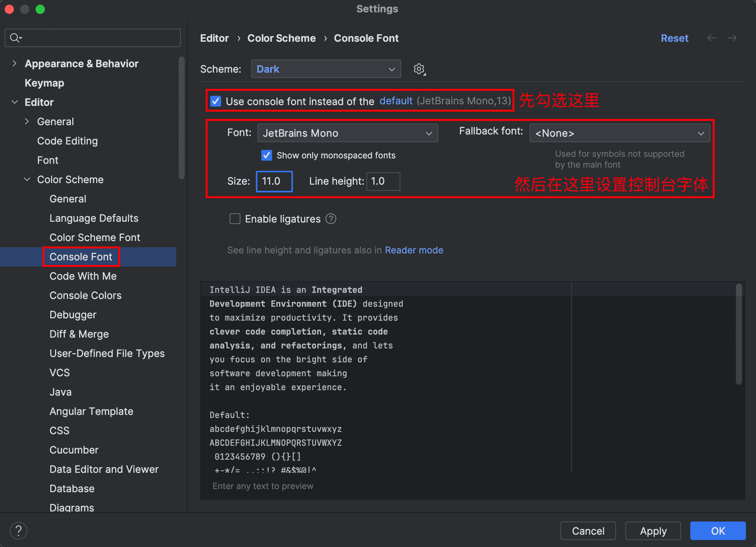The image size is (756, 547).
Task: Open Code With Me settings
Action: [83, 276]
